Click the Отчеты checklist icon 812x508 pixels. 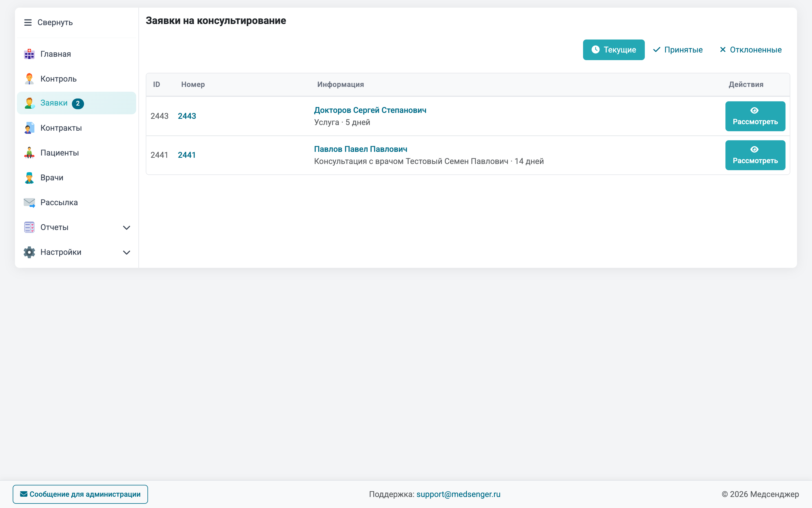pyautogui.click(x=29, y=227)
